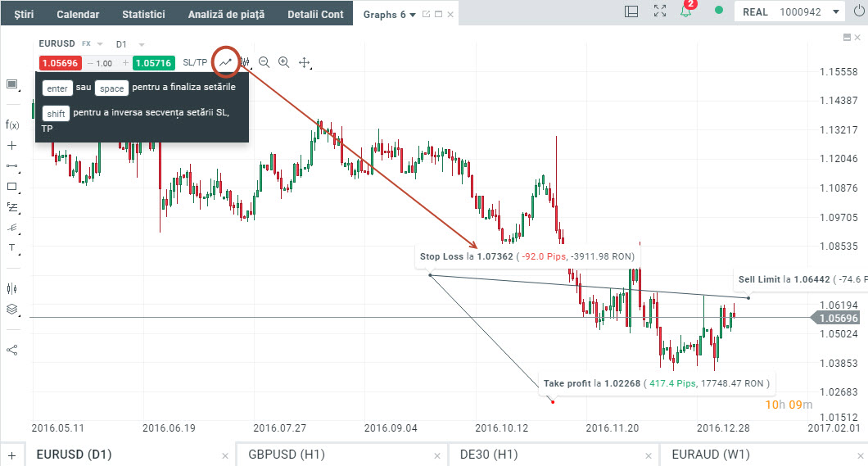
Task: Select the line segment drawing tool
Action: tap(11, 165)
